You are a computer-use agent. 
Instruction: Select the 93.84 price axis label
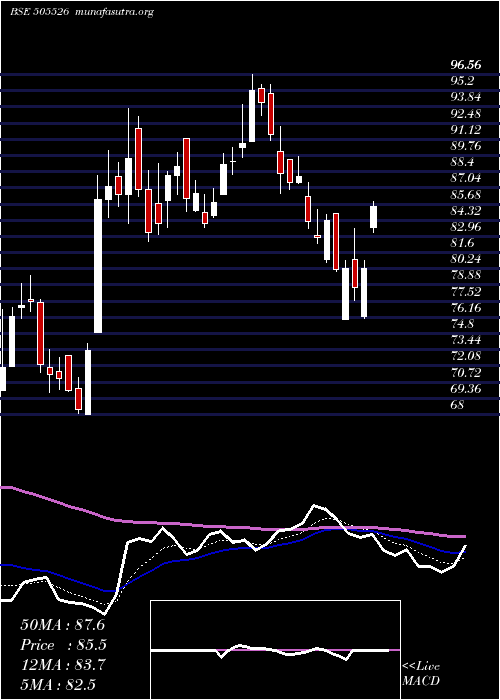point(466,97)
